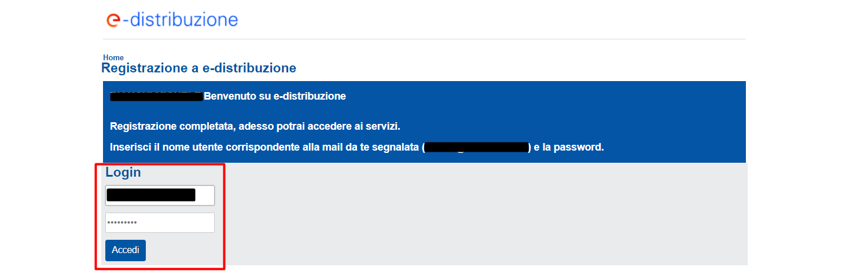Click the red 'e' symbol in logo
868x278 pixels.
tap(113, 20)
